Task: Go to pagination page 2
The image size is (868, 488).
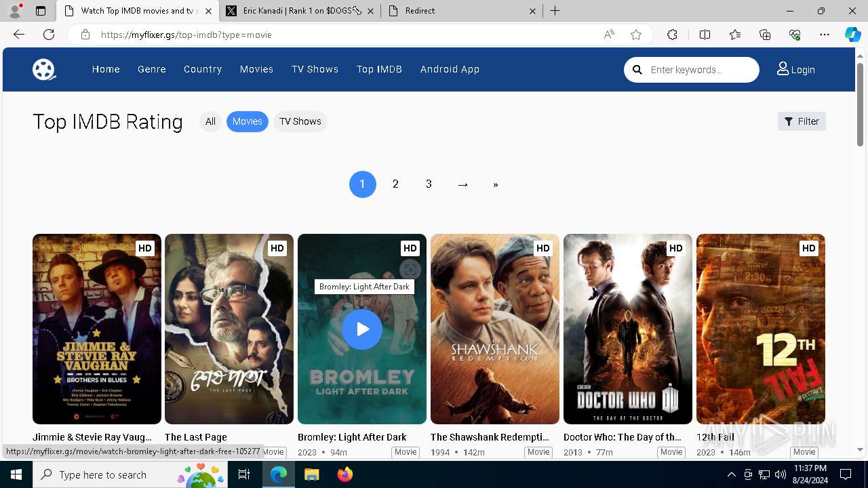Action: 395,184
